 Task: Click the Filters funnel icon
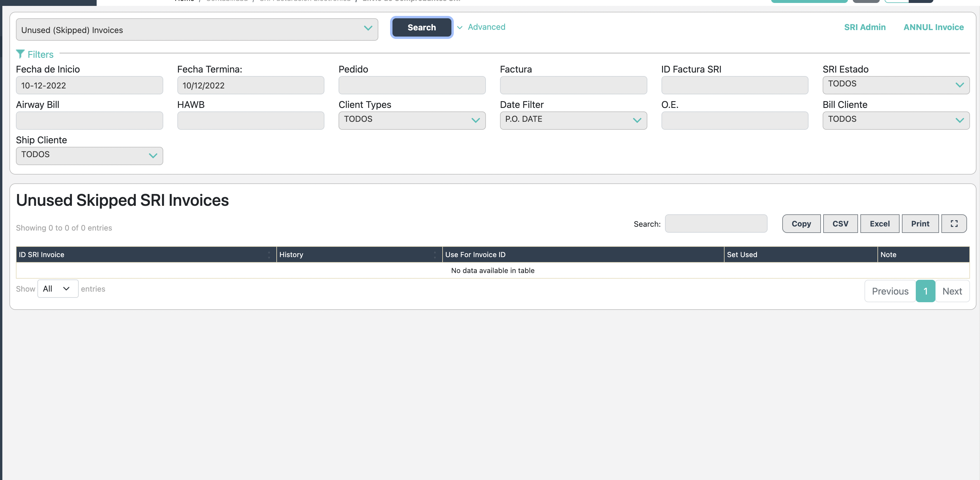[20, 54]
